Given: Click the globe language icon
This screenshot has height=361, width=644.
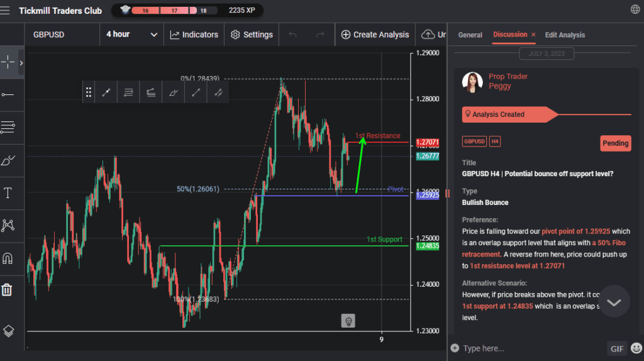Looking at the screenshot, I should click(635, 9).
